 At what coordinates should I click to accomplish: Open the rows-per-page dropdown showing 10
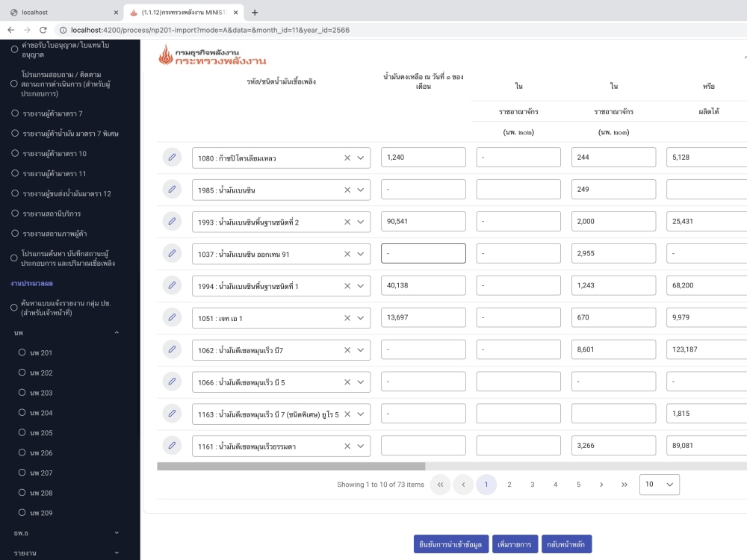[660, 485]
